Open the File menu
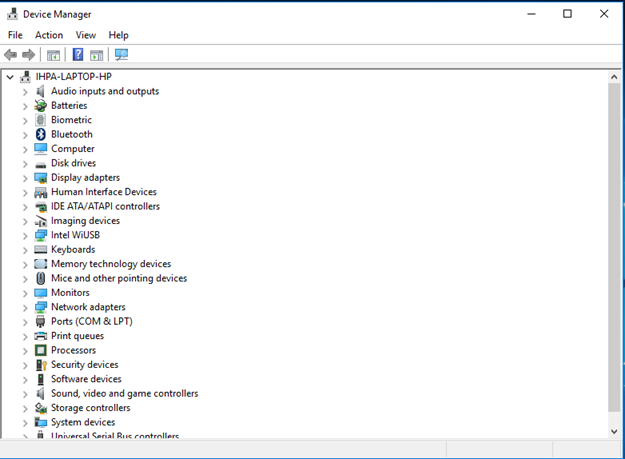 (x=15, y=35)
